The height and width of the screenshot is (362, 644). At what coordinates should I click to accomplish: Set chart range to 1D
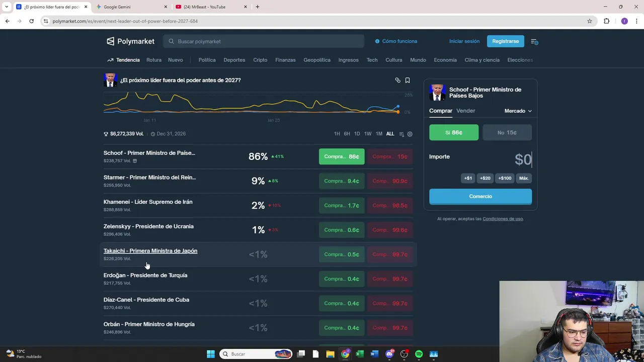357,134
